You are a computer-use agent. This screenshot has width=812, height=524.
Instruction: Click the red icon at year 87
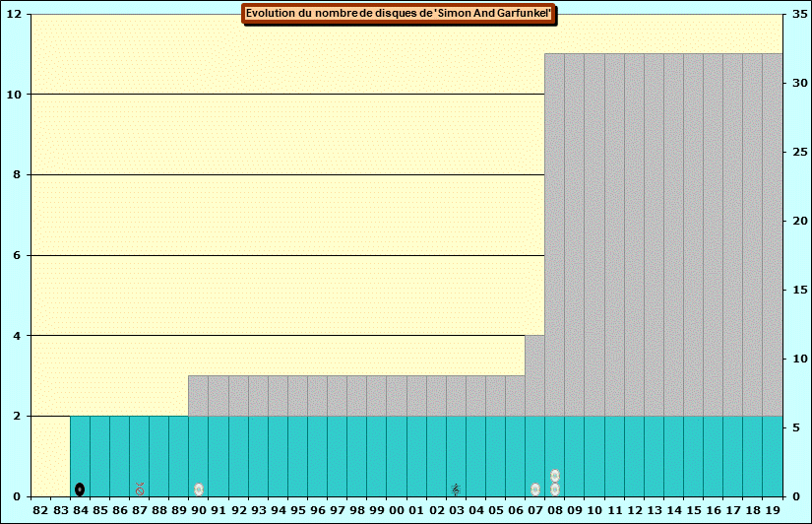(x=140, y=490)
